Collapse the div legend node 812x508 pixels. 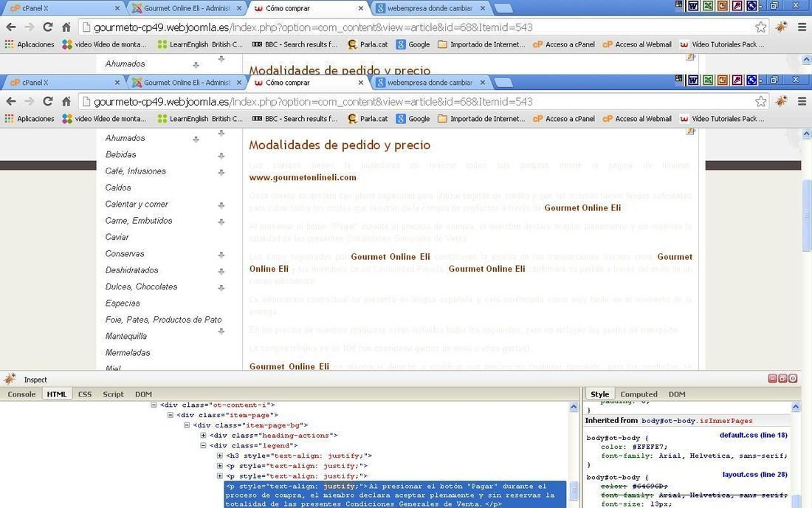click(x=204, y=445)
